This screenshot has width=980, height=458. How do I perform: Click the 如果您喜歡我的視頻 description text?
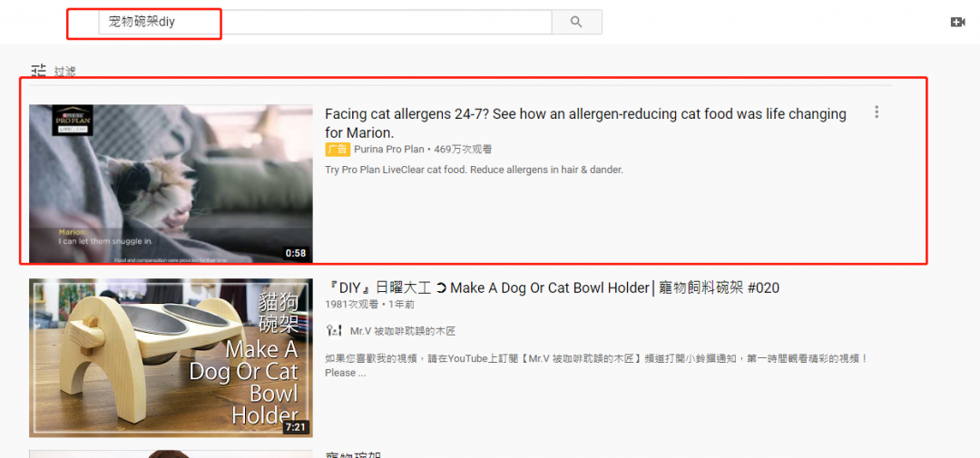tap(596, 366)
